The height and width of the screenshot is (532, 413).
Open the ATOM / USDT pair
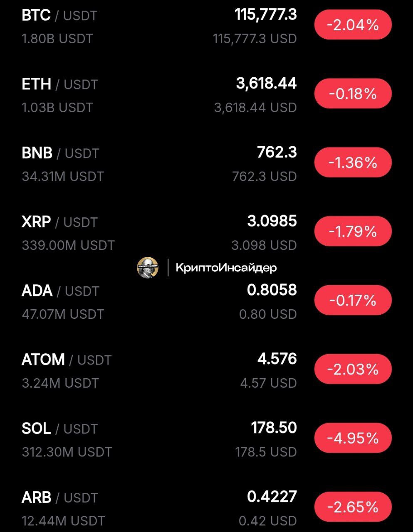click(206, 370)
